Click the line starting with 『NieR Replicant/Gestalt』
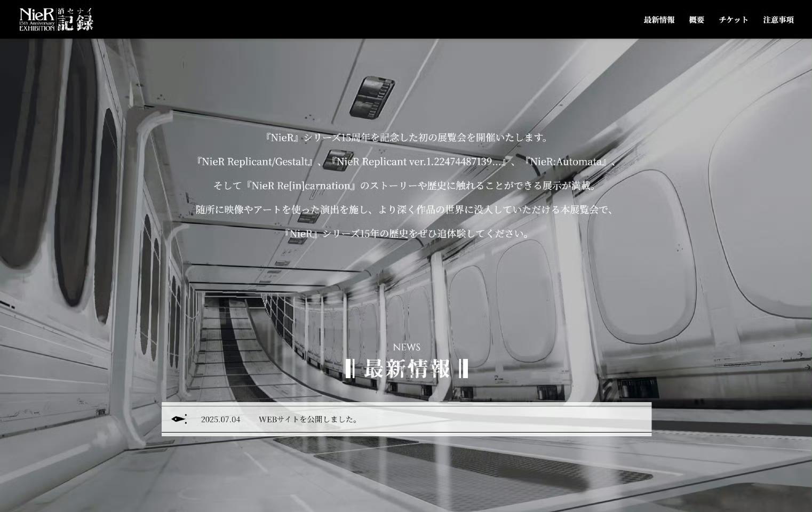This screenshot has width=812, height=512. point(406,162)
